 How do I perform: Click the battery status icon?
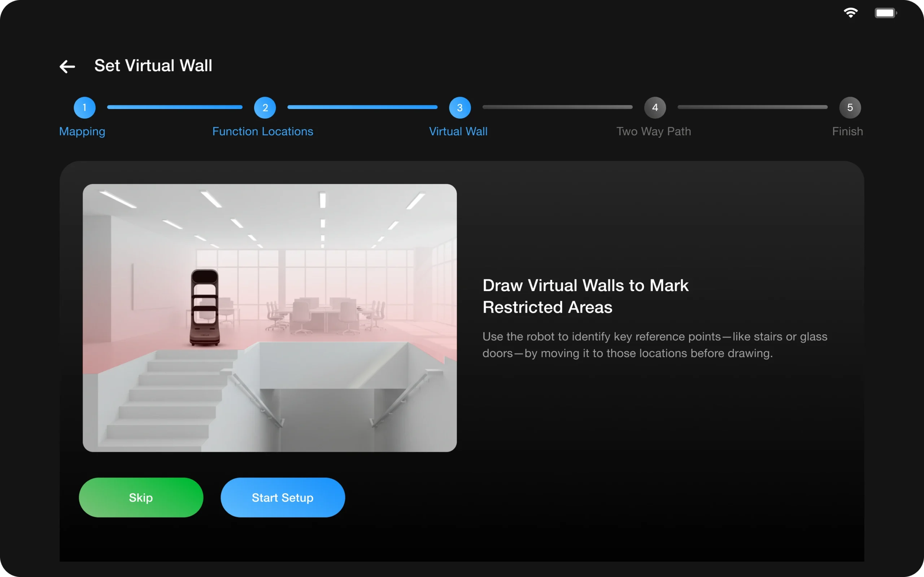pos(885,13)
